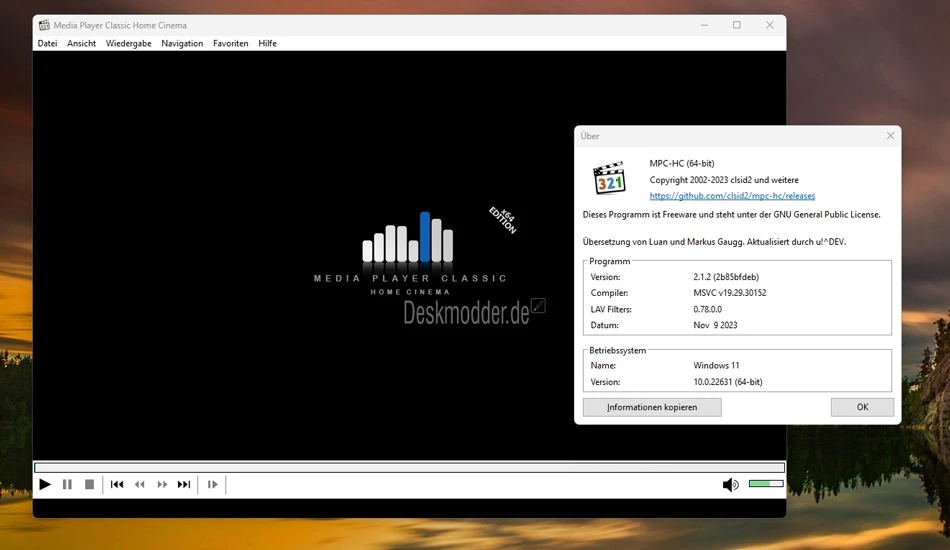Viewport: 950px width, 550px height.
Task: Open the github mpc-hc releases link
Action: 732,196
